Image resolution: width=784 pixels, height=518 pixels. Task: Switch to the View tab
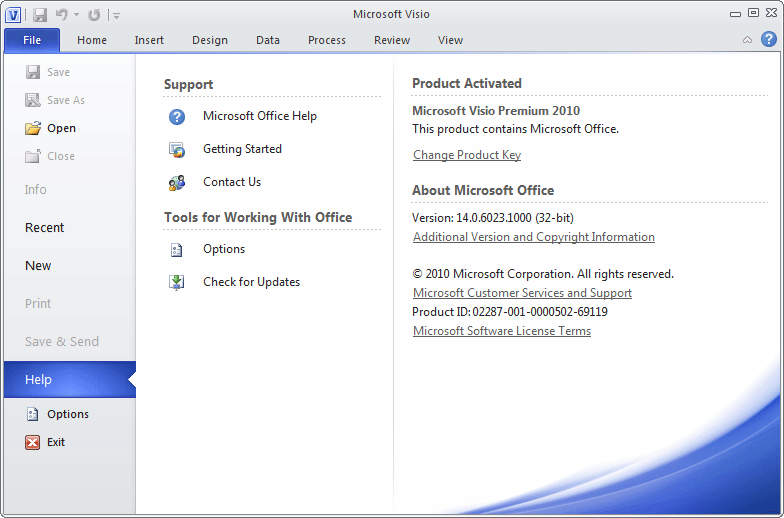(450, 40)
